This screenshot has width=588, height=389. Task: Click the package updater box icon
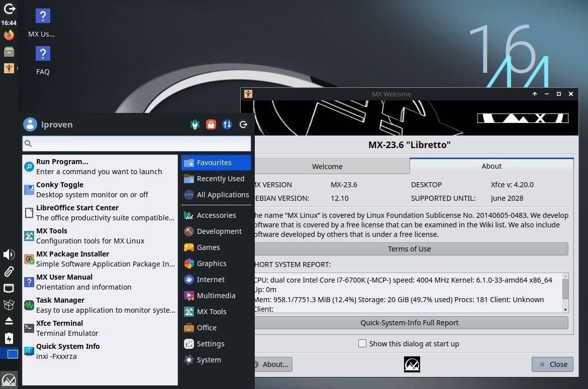pyautogui.click(x=9, y=305)
